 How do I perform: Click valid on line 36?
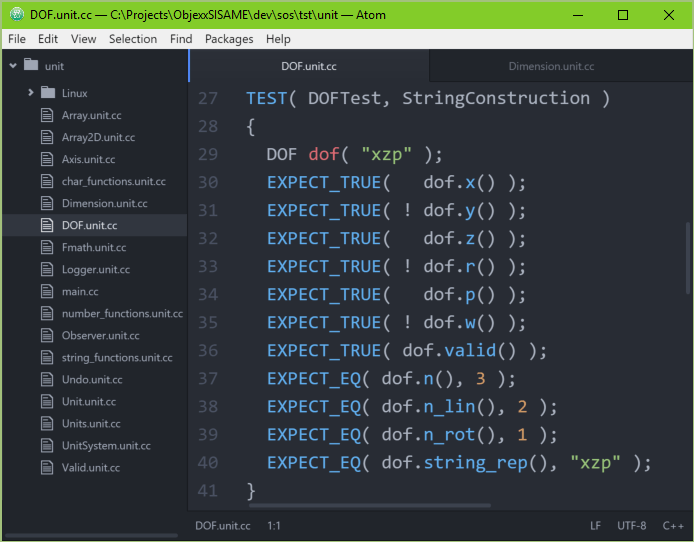(470, 351)
